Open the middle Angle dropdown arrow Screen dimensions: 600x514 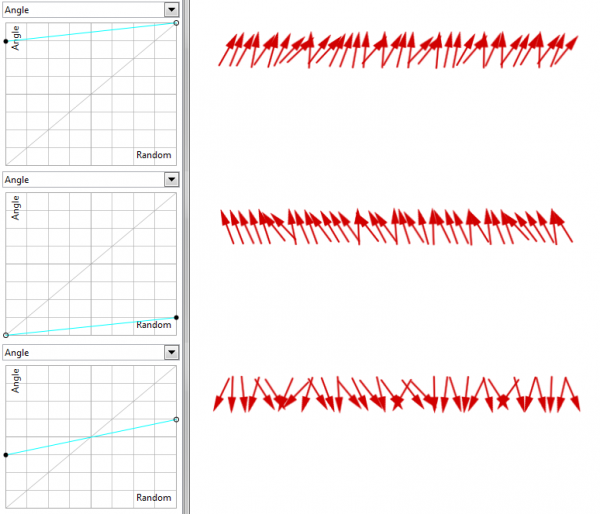pos(171,179)
